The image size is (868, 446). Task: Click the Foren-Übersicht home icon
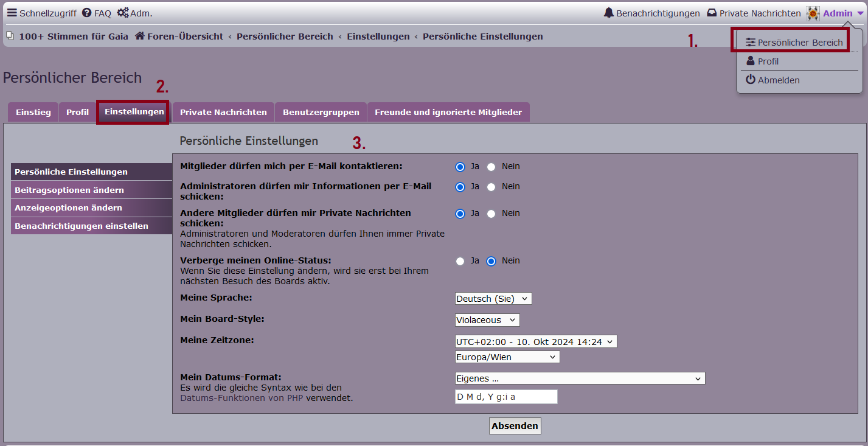139,36
